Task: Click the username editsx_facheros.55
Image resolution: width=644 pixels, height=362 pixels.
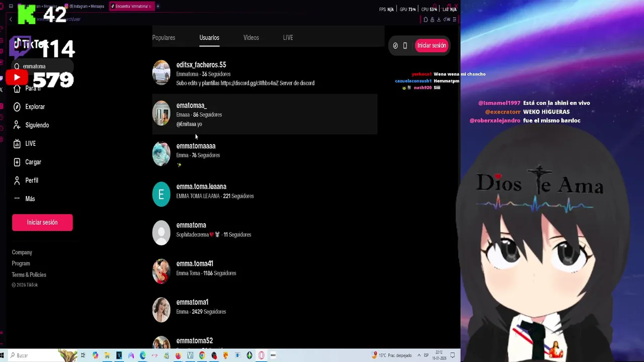Action: [x=201, y=65]
